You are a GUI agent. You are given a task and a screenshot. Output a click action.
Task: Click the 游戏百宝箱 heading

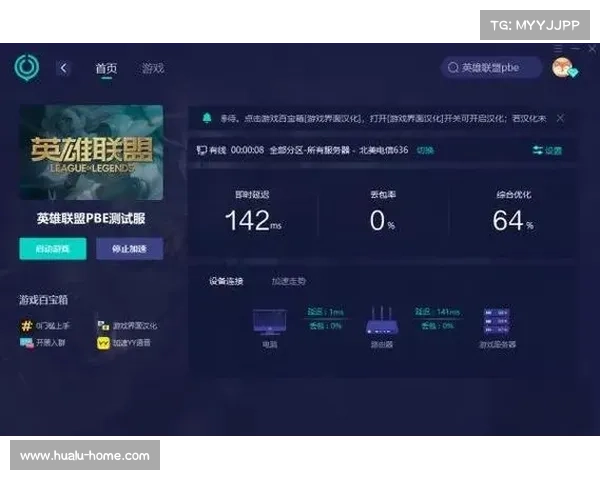coord(44,300)
